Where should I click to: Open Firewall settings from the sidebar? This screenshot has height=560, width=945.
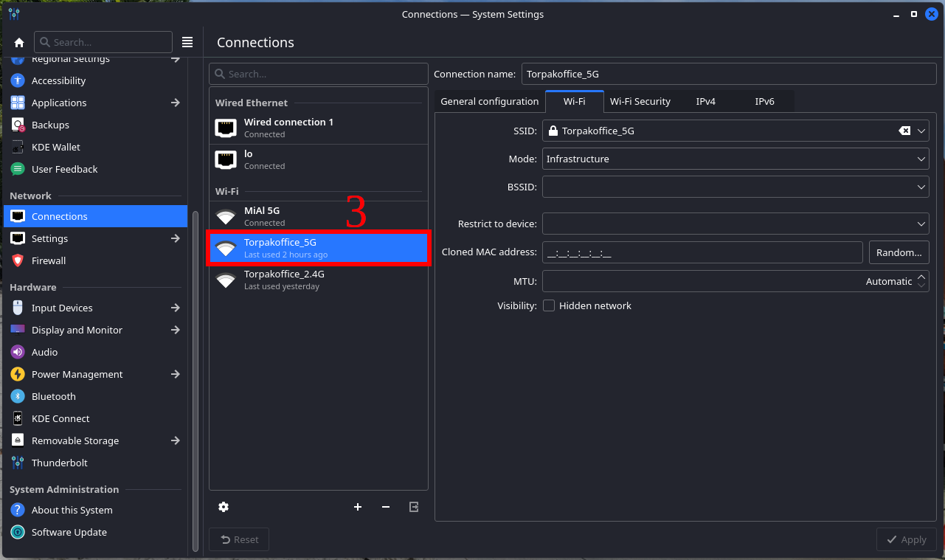(x=49, y=260)
